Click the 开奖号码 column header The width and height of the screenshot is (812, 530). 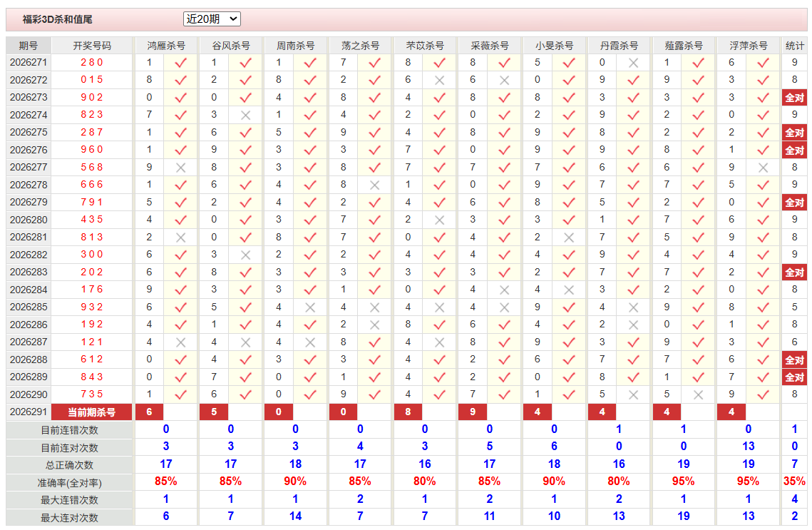pyautogui.click(x=92, y=46)
